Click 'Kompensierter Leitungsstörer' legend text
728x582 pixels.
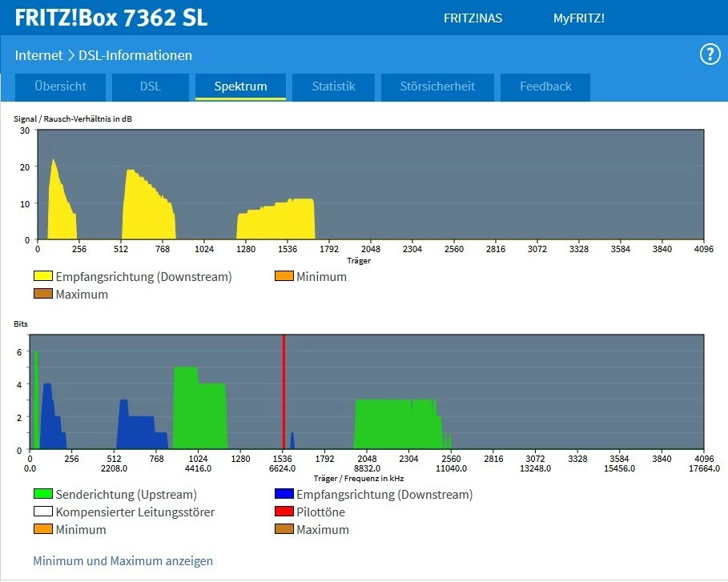[x=135, y=512]
